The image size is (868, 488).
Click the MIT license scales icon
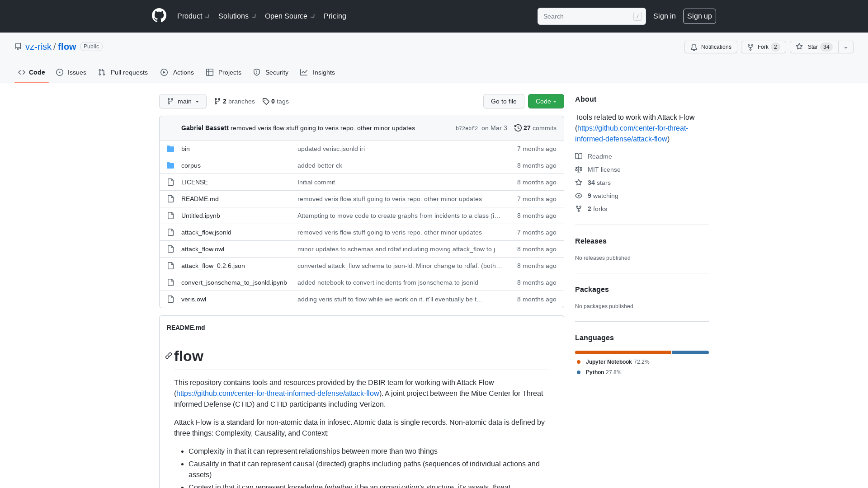pyautogui.click(x=579, y=169)
